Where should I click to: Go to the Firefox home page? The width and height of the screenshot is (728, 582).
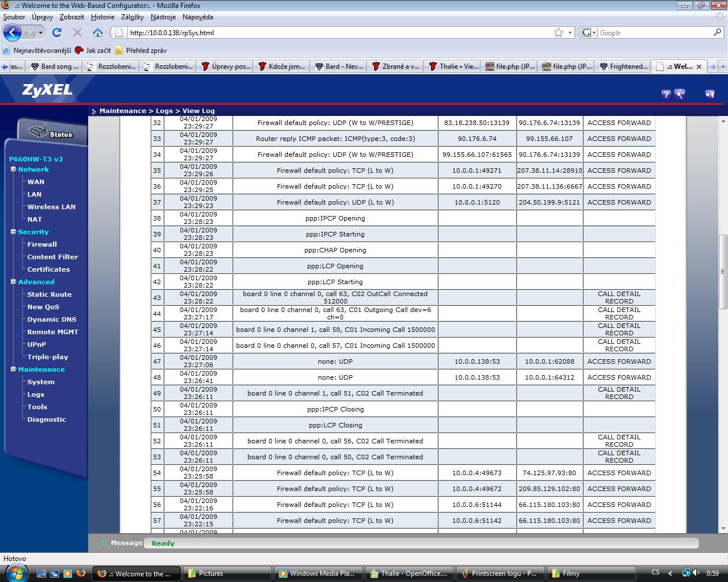98,32
